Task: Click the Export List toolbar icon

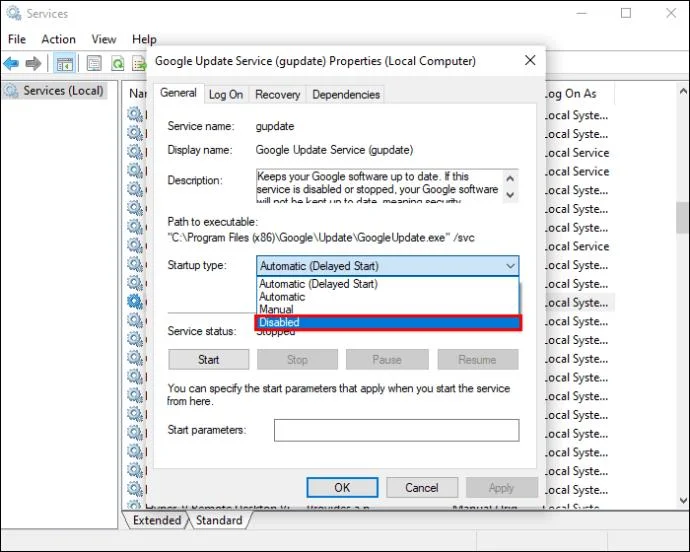Action: [x=139, y=64]
